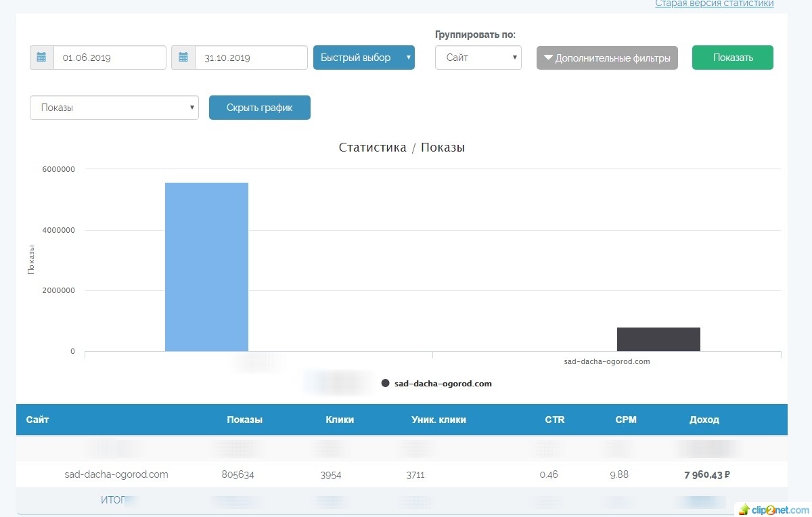Screen dimensions: 812x517
Task: Click the dark sad-dacha-ogorod.com chart bar
Action: (658, 339)
